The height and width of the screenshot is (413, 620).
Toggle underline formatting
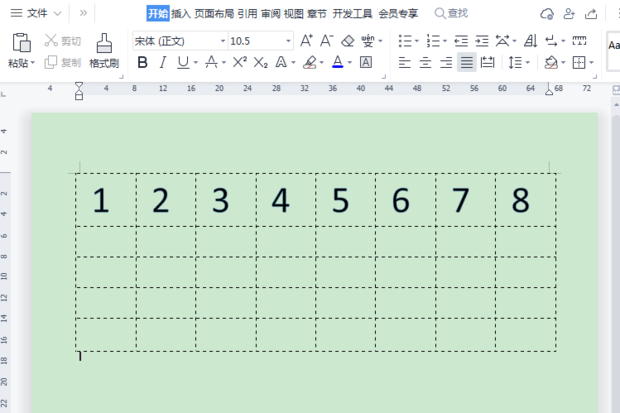(x=183, y=63)
